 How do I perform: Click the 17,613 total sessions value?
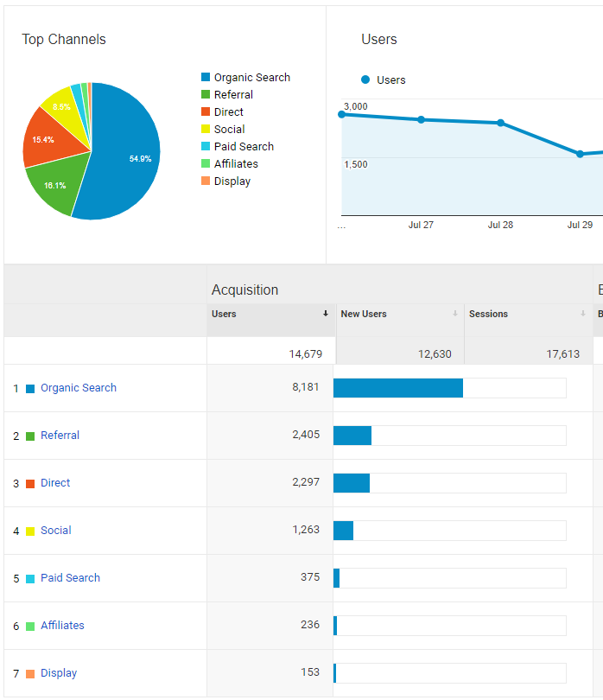[563, 354]
